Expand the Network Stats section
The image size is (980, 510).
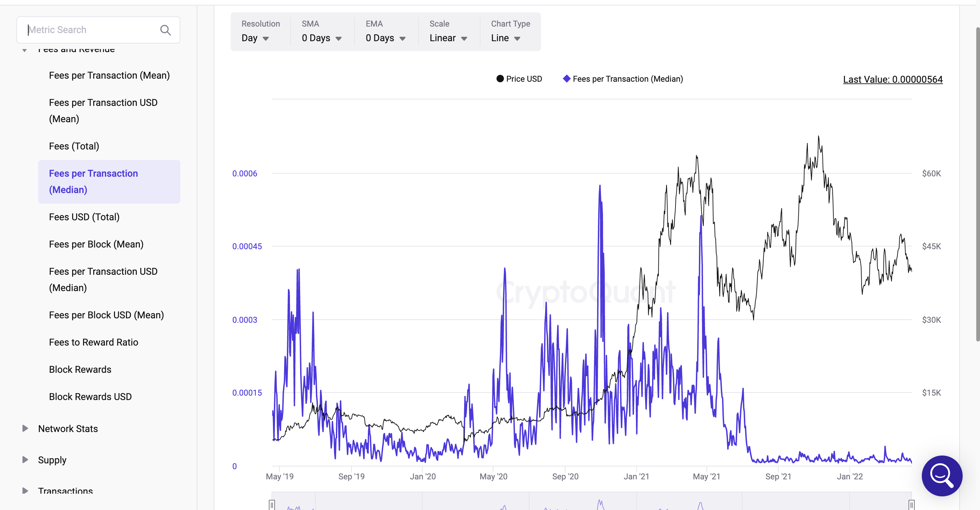pos(25,429)
